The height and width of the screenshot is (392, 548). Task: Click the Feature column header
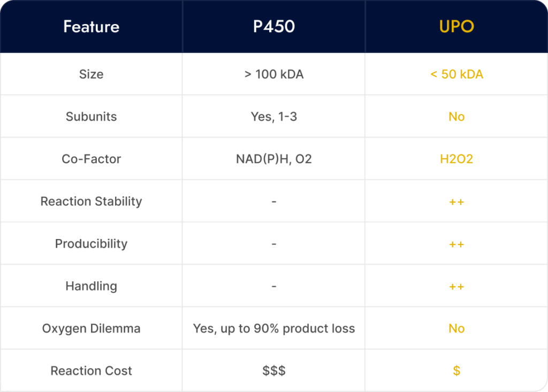coord(91,27)
